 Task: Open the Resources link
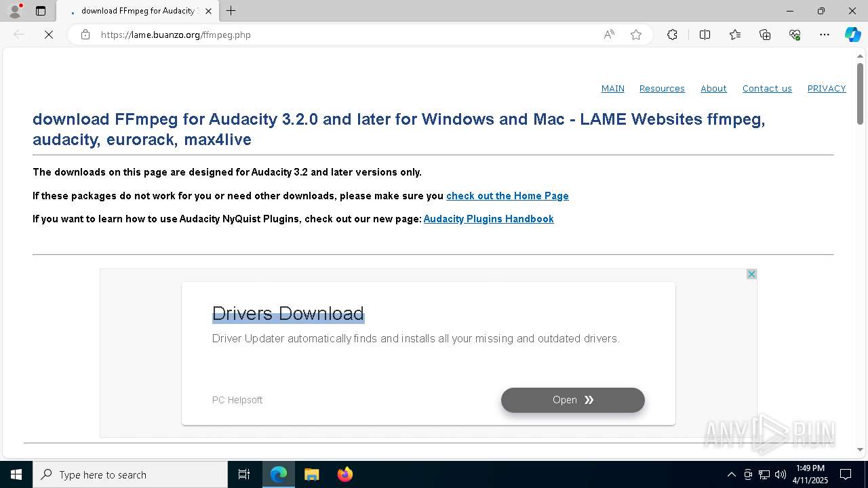coord(662,89)
